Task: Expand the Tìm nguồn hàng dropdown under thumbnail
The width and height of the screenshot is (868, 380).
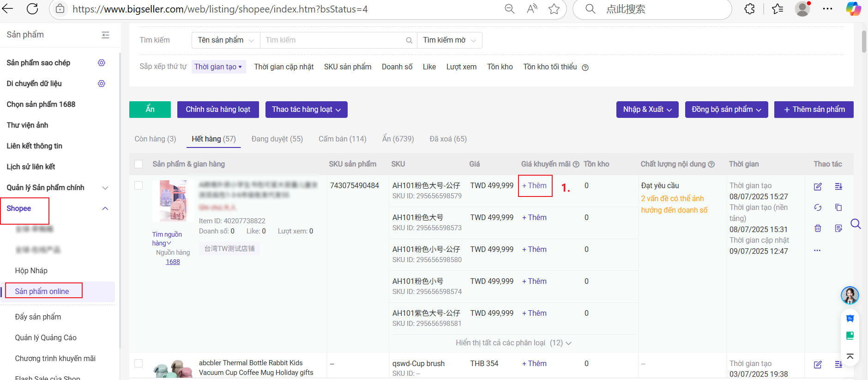Action: click(x=167, y=239)
